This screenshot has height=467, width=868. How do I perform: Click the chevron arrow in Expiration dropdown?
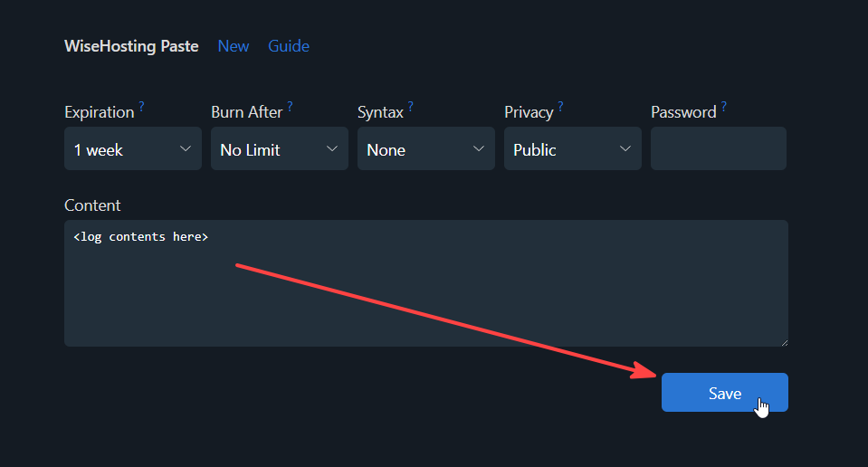pos(186,148)
